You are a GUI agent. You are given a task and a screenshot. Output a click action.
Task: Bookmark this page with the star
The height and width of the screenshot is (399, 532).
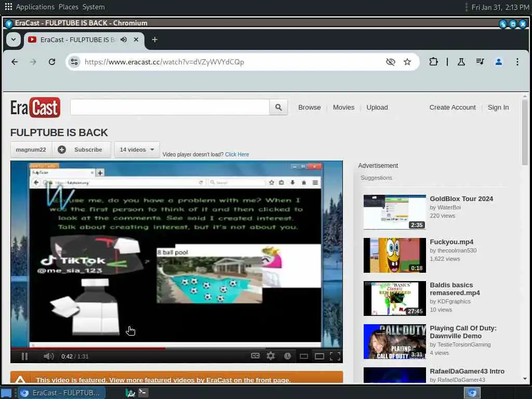point(407,62)
